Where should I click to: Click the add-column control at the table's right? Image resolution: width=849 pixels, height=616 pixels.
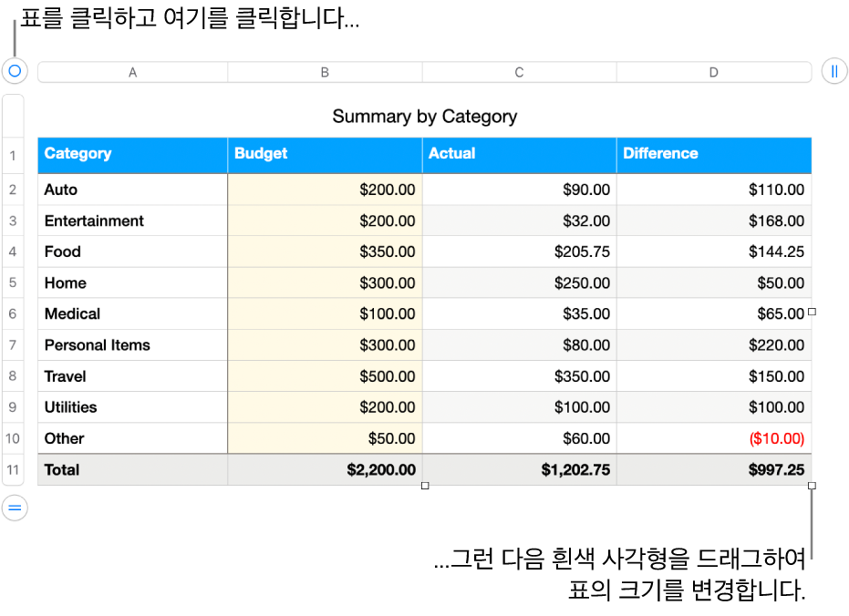pyautogui.click(x=834, y=71)
